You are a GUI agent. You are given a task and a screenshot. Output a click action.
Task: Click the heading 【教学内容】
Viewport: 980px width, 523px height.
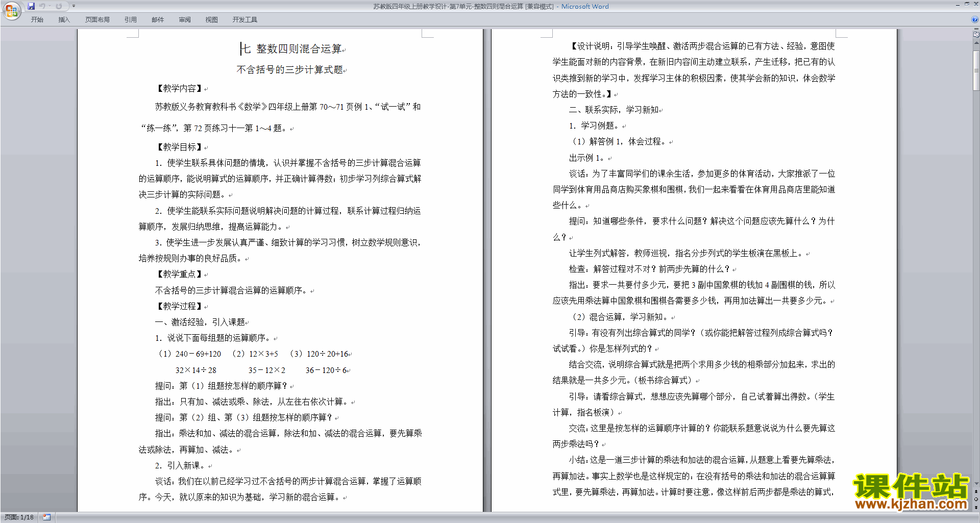[x=180, y=88]
